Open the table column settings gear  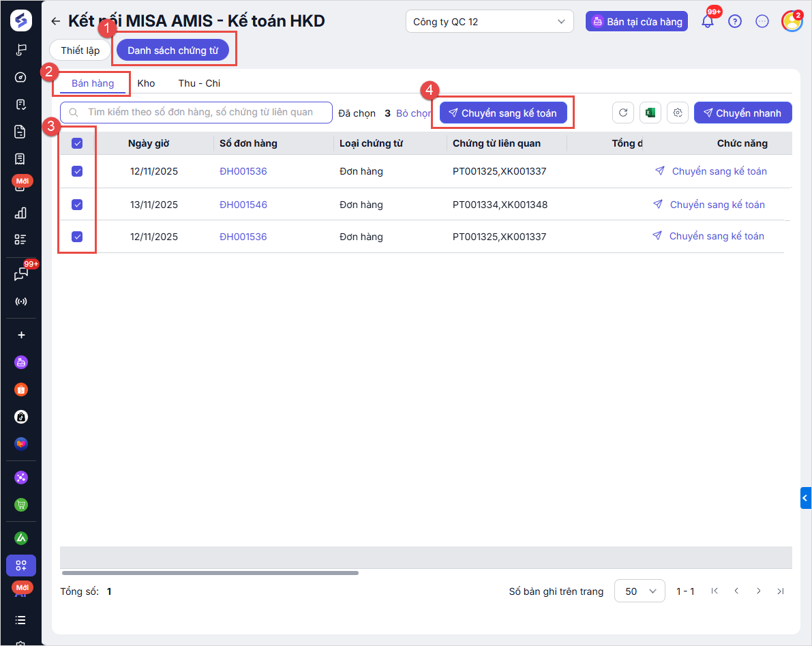[x=678, y=113]
